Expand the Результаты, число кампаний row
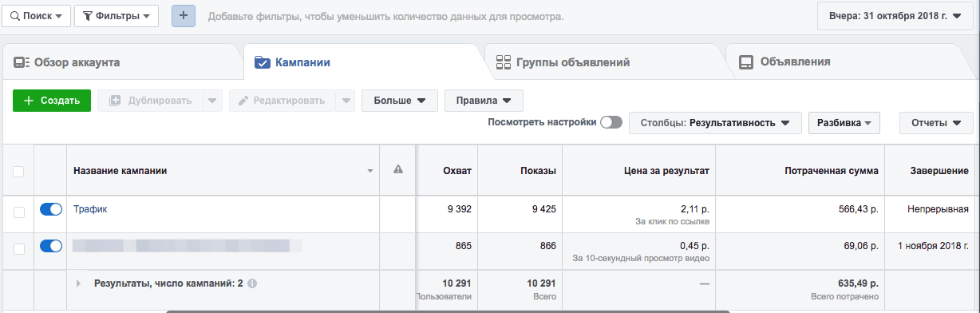Screen dimensions: 980x313 point(78,283)
